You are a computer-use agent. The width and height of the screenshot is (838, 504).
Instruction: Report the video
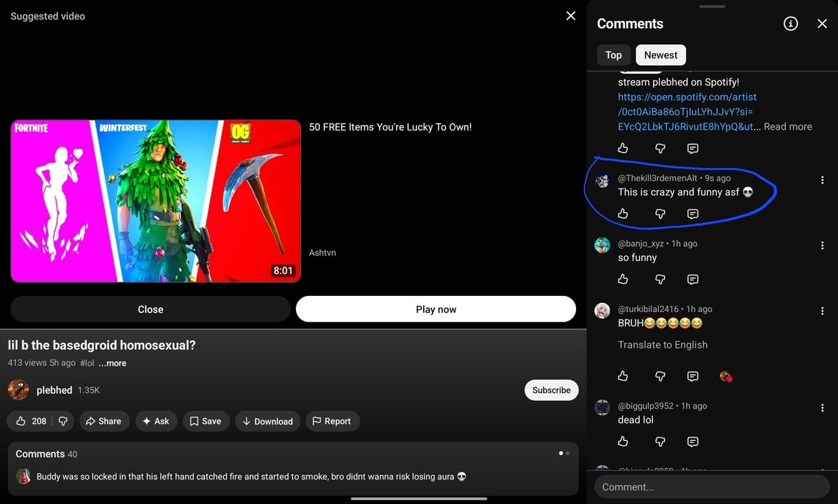332,421
